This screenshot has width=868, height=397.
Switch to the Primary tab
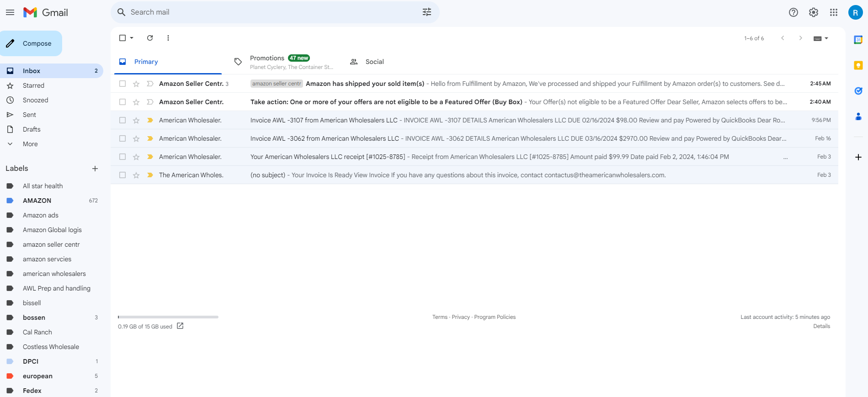(168, 62)
